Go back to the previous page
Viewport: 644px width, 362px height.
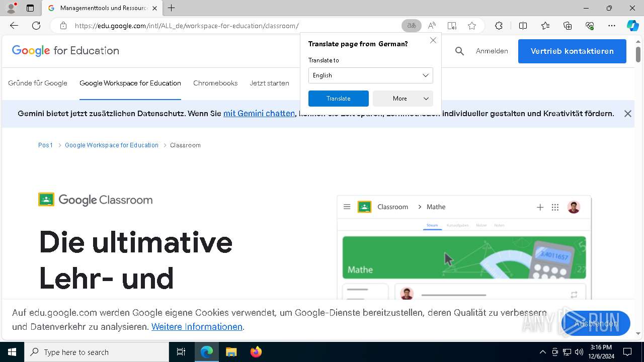pyautogui.click(x=14, y=26)
